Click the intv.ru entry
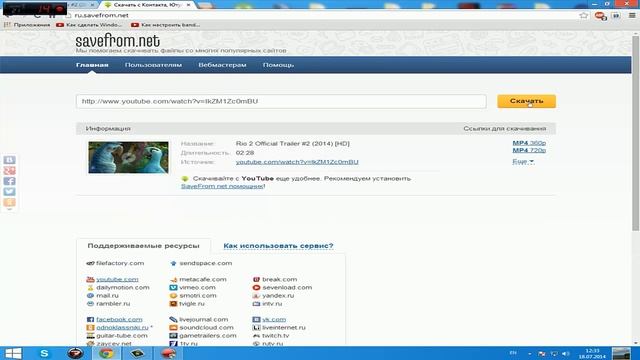This screenshot has width=640, height=360. point(267,304)
